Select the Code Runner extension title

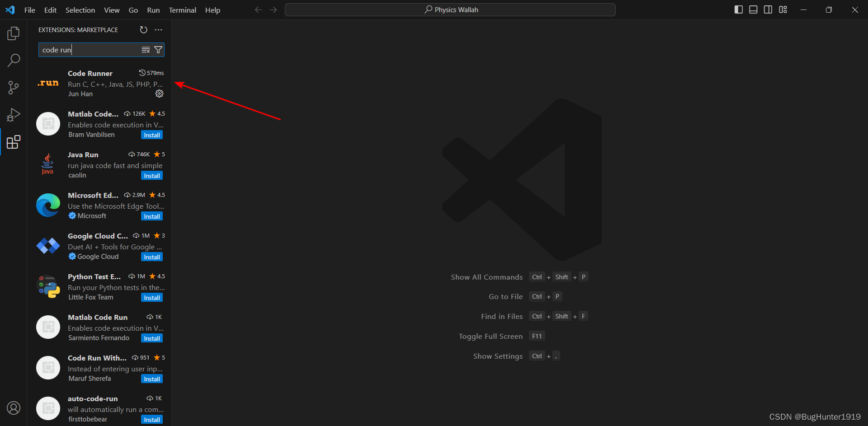pyautogui.click(x=90, y=73)
